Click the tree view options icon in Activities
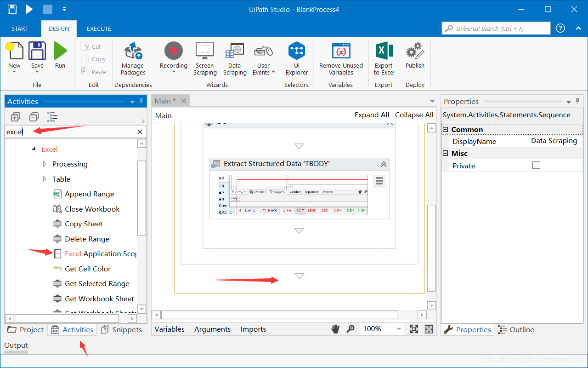The image size is (588, 368). tap(53, 117)
